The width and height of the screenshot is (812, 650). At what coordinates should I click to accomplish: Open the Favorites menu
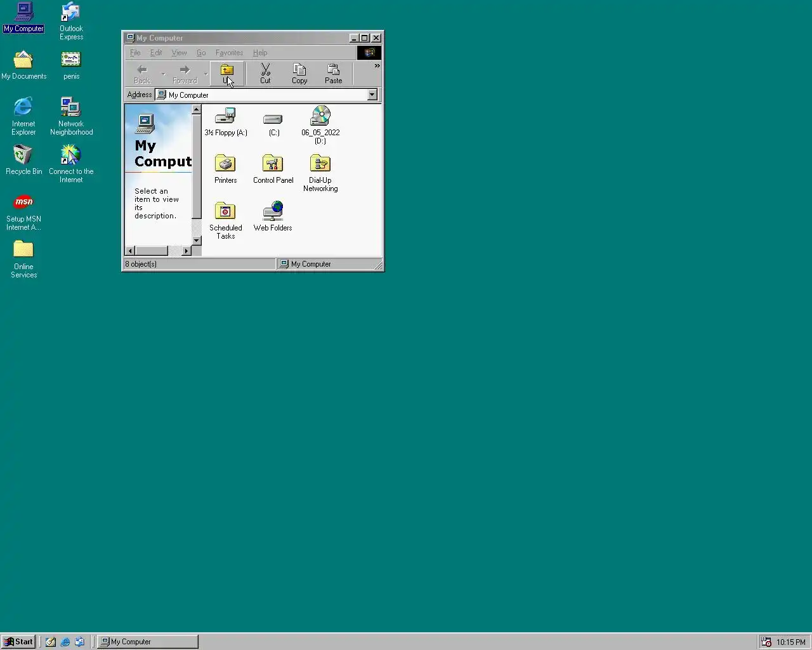tap(229, 53)
